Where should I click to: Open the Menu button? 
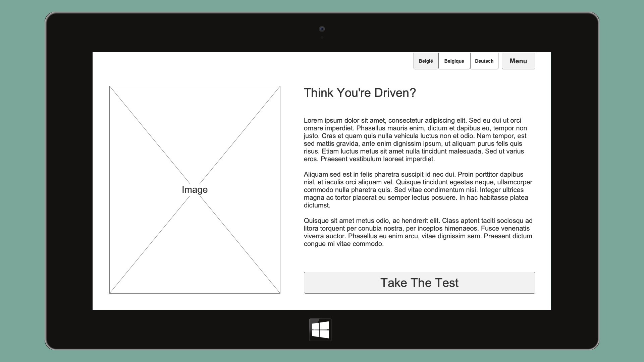click(518, 61)
